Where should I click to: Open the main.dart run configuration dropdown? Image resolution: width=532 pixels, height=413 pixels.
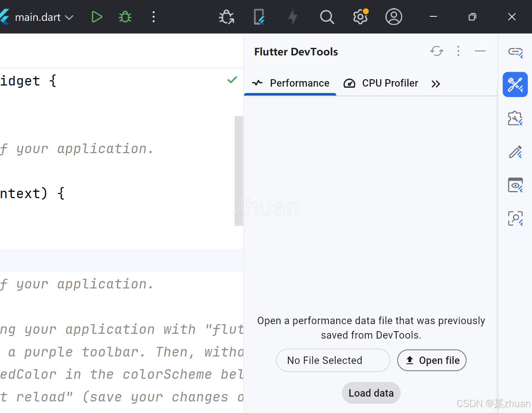point(44,17)
